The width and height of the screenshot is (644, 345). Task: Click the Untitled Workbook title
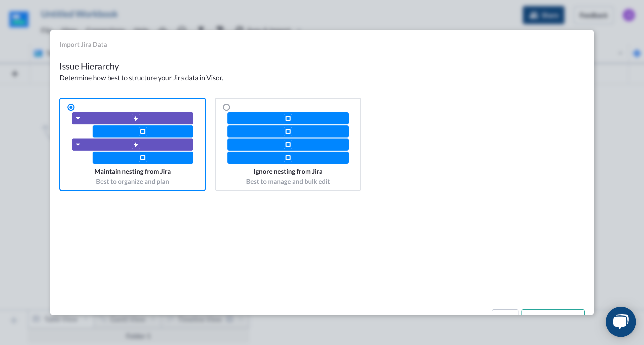[x=79, y=14]
